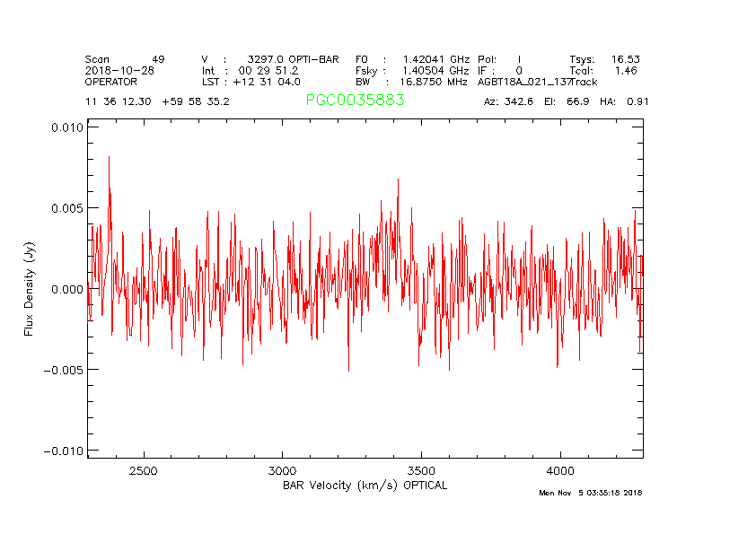The image size is (756, 534).
Task: Click the Scan 49 header label
Action: pyautogui.click(x=124, y=59)
